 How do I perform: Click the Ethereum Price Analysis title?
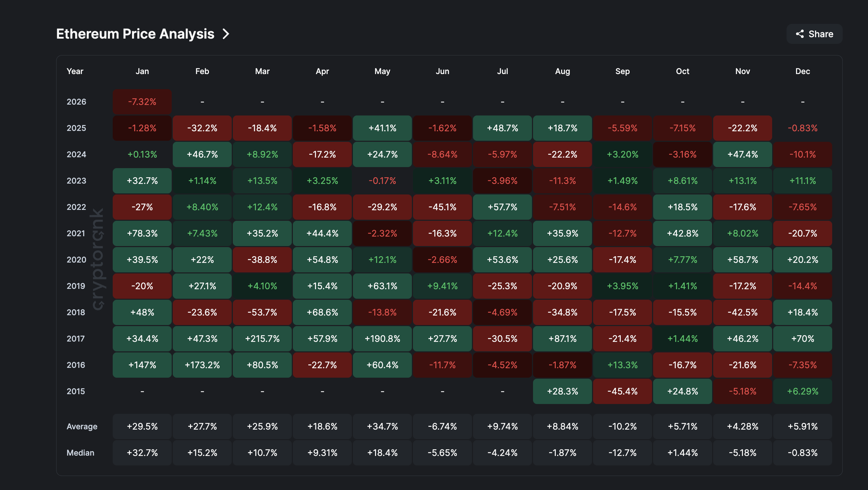pyautogui.click(x=135, y=34)
